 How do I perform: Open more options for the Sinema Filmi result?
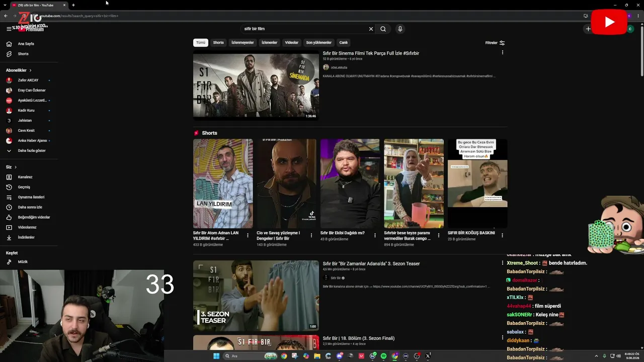(x=502, y=52)
